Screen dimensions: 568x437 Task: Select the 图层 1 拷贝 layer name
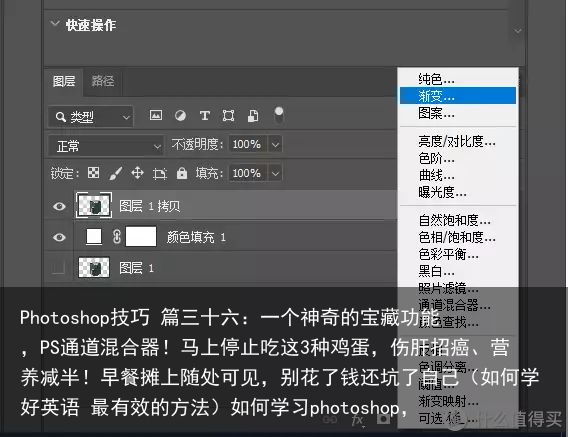(x=150, y=206)
